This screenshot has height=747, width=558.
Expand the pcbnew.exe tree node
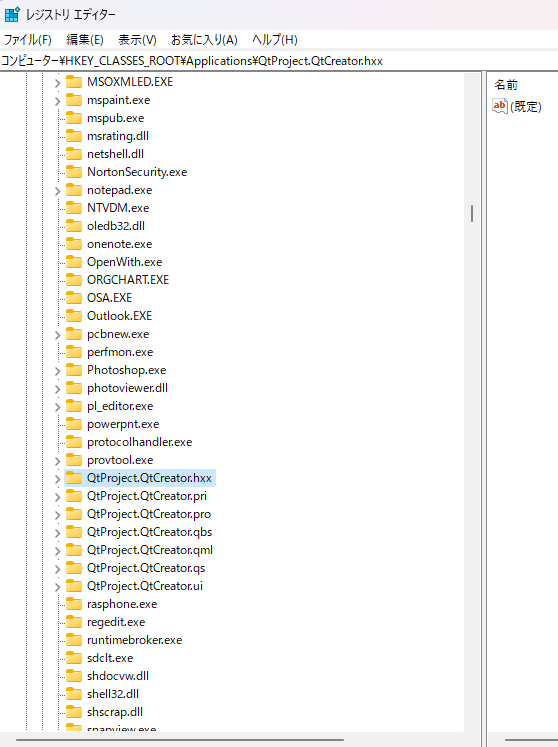tap(57, 334)
